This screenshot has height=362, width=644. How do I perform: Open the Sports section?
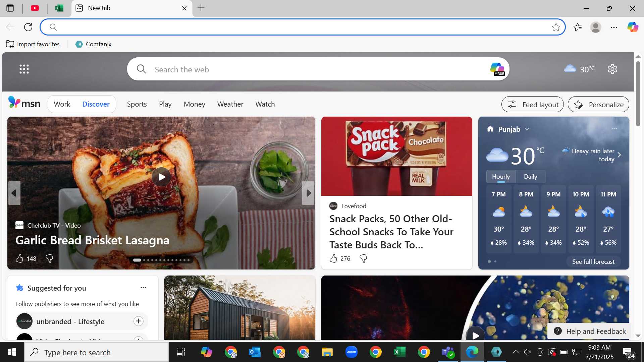[x=137, y=104]
